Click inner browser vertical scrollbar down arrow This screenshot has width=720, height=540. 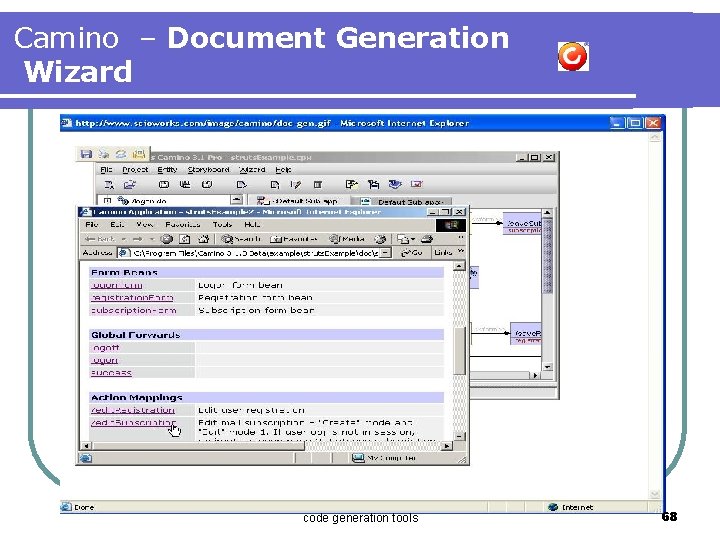pos(459,436)
